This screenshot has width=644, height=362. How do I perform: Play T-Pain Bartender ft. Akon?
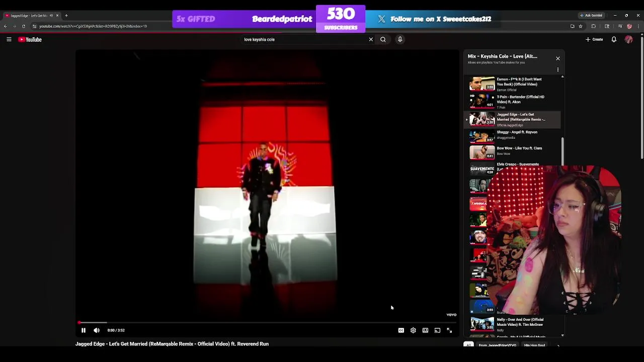click(512, 101)
